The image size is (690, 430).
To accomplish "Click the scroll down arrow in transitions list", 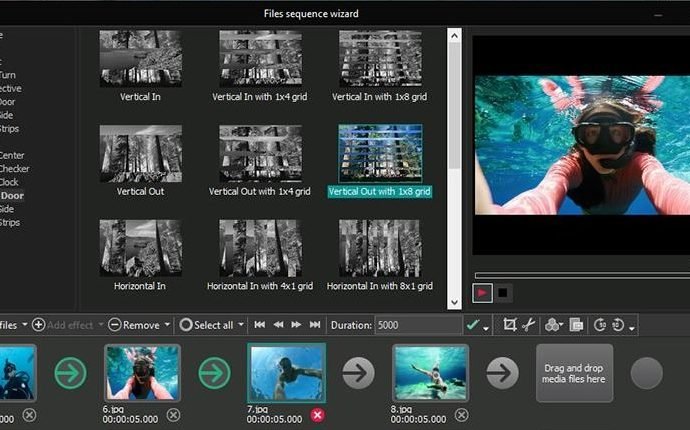I will (454, 302).
